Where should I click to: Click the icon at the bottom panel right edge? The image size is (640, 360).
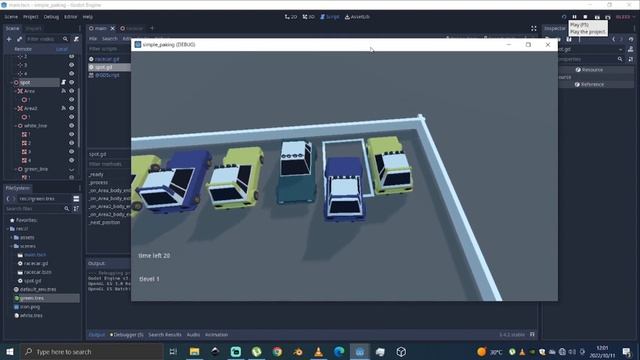coord(532,334)
